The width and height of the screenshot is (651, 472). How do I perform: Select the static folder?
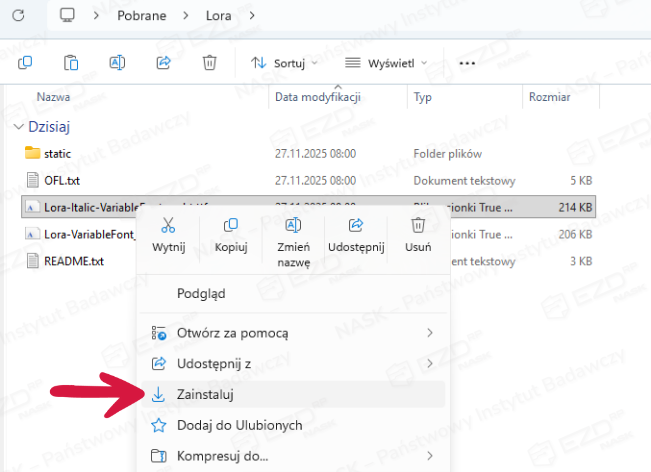(x=57, y=154)
